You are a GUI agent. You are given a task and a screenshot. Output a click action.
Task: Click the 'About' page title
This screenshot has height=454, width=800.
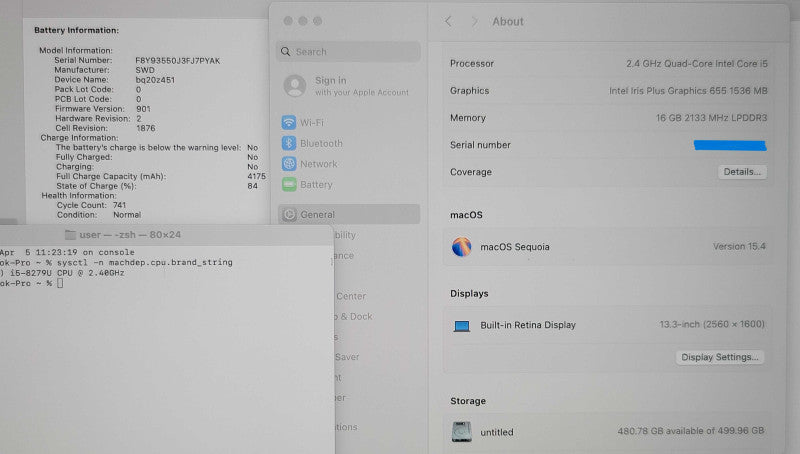(x=508, y=21)
